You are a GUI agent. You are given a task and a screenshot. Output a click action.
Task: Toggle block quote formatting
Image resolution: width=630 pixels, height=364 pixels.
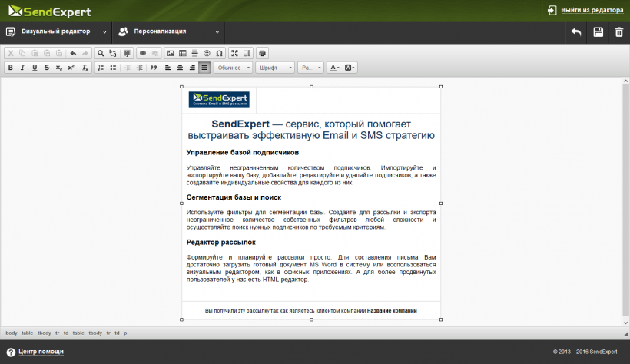(154, 68)
